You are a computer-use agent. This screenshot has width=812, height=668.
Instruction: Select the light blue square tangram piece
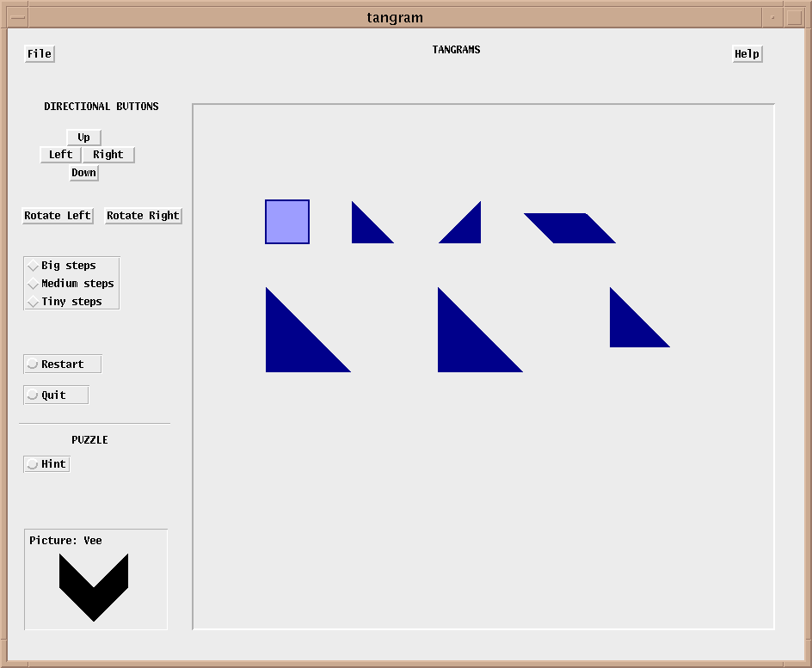pyautogui.click(x=287, y=222)
